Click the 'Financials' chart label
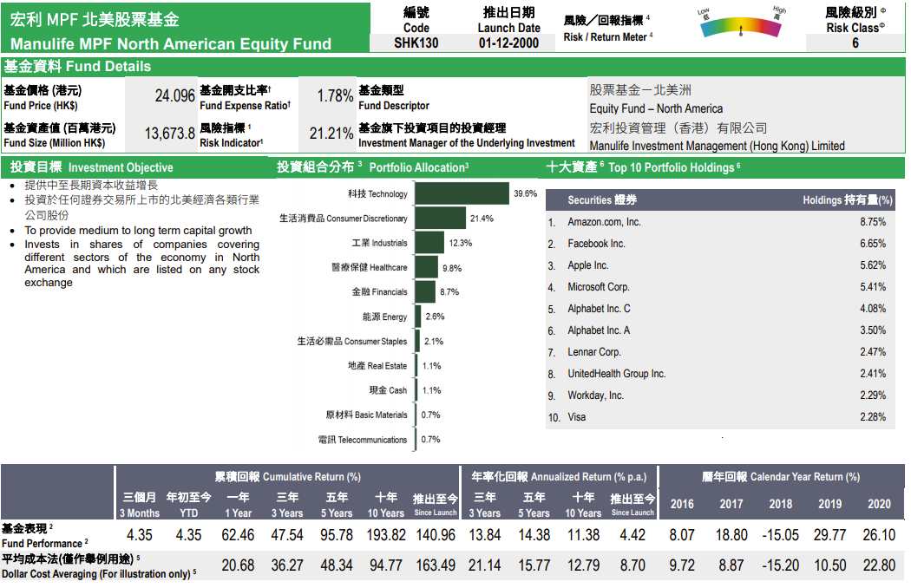The width and height of the screenshot is (911, 588). pyautogui.click(x=379, y=291)
